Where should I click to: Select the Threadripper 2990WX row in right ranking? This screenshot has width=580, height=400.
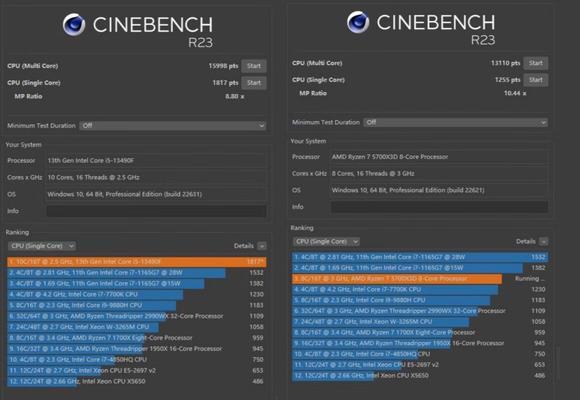[420, 311]
